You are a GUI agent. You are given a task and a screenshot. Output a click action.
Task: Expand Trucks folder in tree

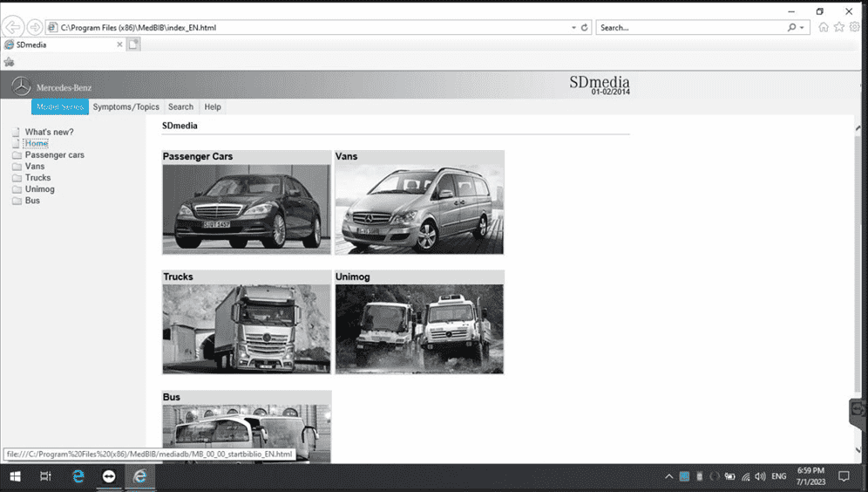pos(37,178)
